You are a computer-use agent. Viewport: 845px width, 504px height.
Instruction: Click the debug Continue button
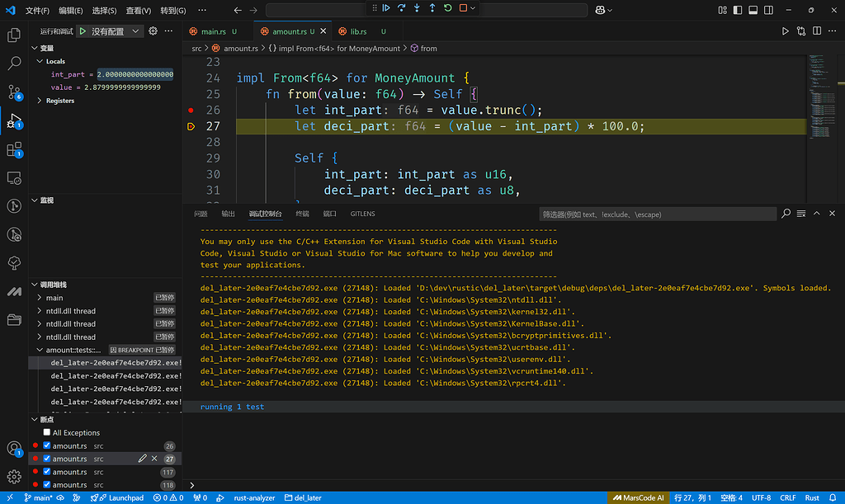point(386,8)
